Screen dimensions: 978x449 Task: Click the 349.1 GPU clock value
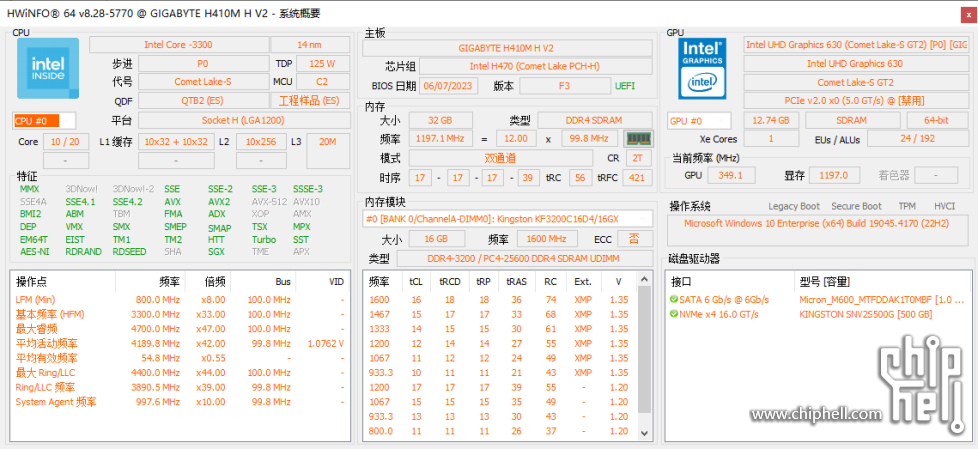point(732,176)
